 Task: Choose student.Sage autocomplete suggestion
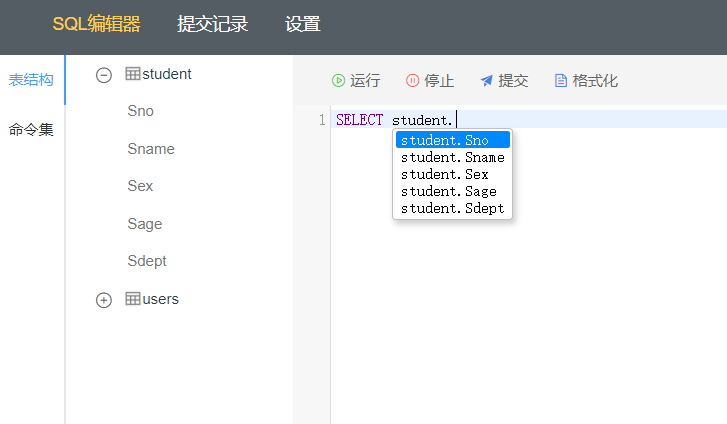(453, 192)
